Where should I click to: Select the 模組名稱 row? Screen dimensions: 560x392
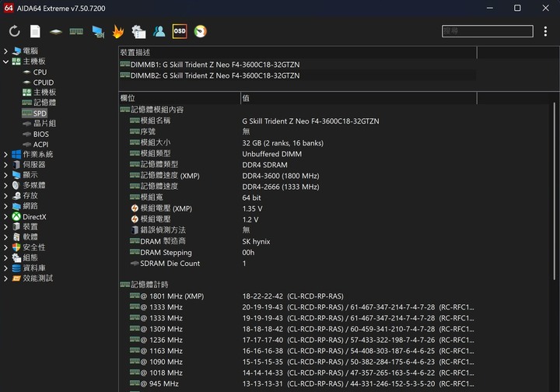(x=297, y=121)
